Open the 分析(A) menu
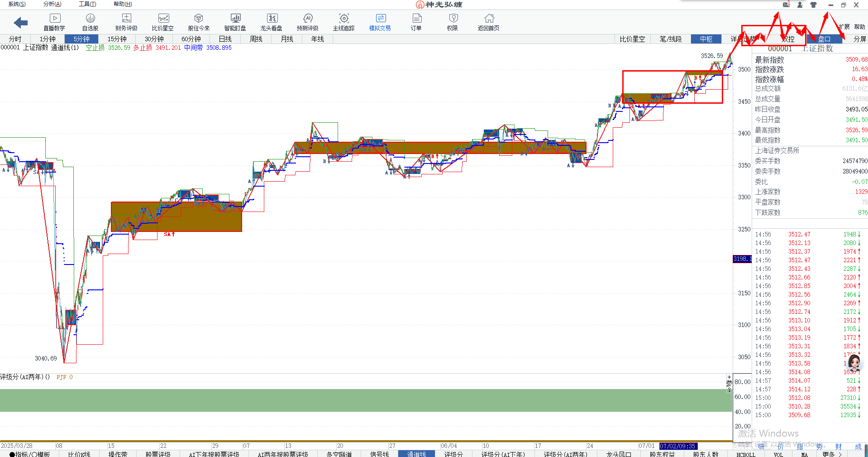Viewport: 868px width, 457px height. [x=52, y=4]
